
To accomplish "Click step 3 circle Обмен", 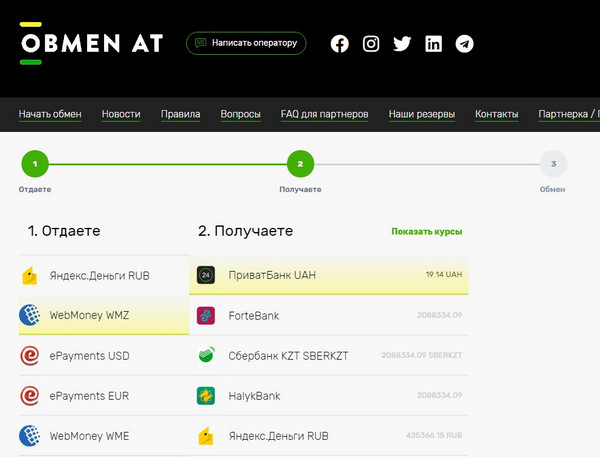I will tap(553, 164).
